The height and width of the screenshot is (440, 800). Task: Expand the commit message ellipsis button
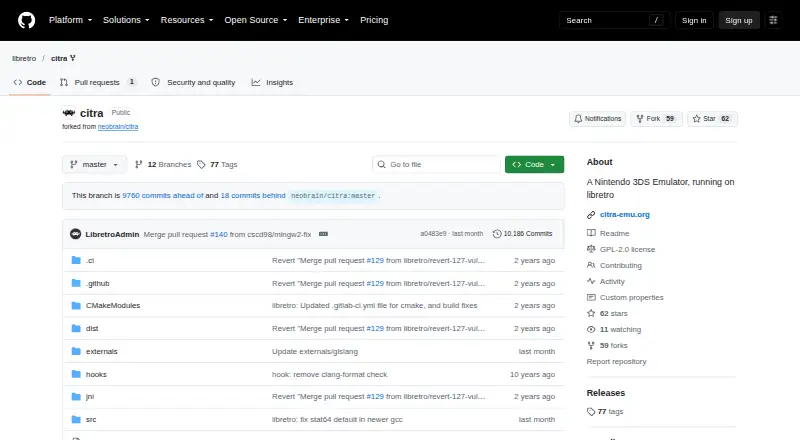323,234
